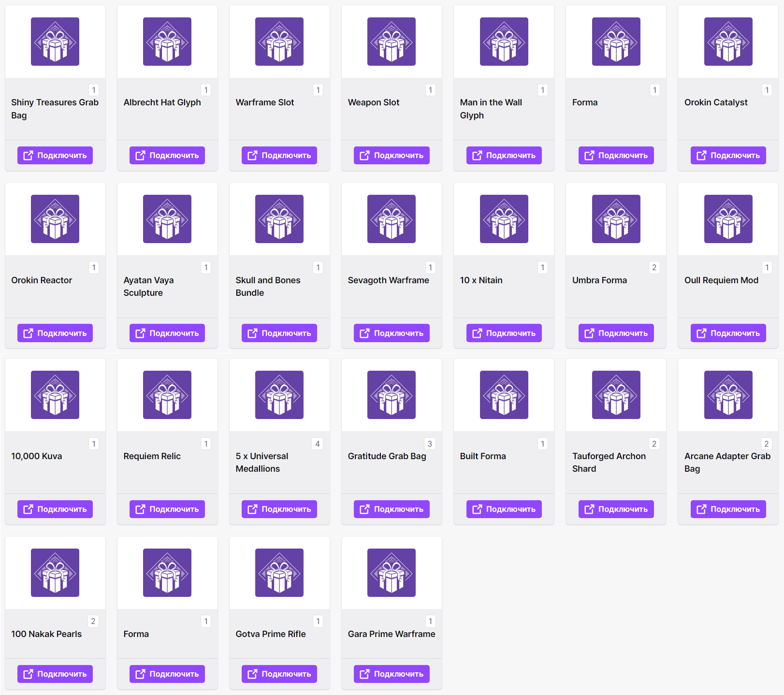Select Подключить on the Weapon Slot card
Screen dimensions: 784x695
[392, 155]
